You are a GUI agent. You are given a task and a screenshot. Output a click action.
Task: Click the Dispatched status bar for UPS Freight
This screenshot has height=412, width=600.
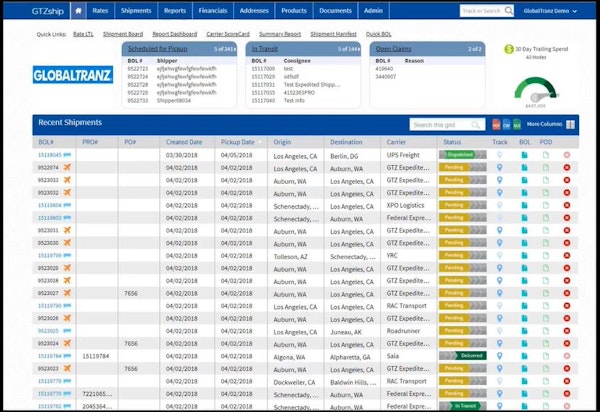pos(463,155)
